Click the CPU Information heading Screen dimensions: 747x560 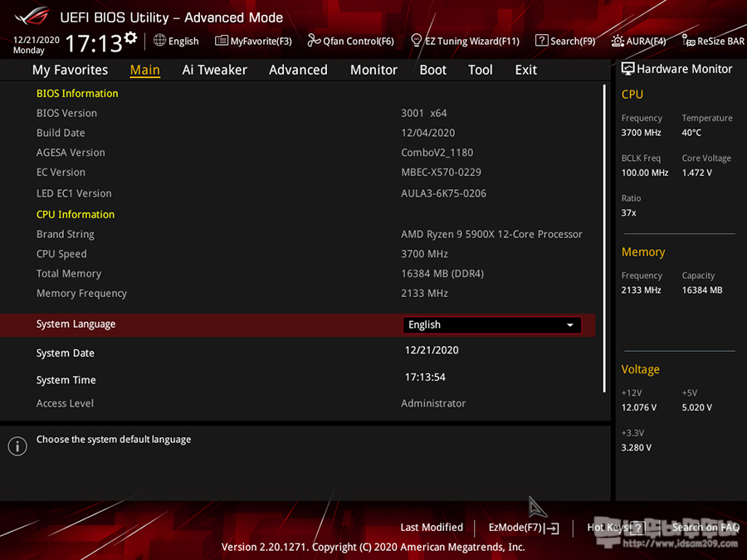tap(76, 214)
